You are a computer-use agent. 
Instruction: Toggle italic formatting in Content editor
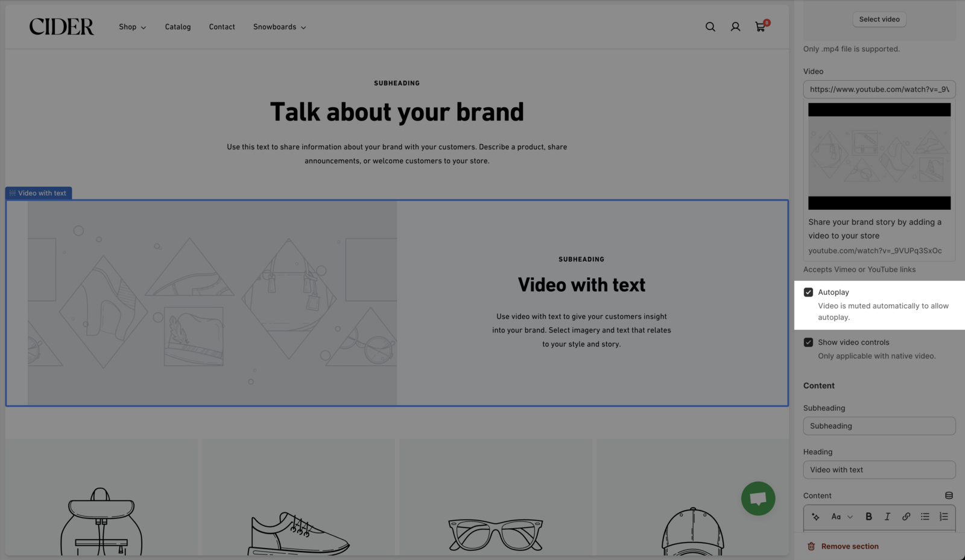(887, 517)
